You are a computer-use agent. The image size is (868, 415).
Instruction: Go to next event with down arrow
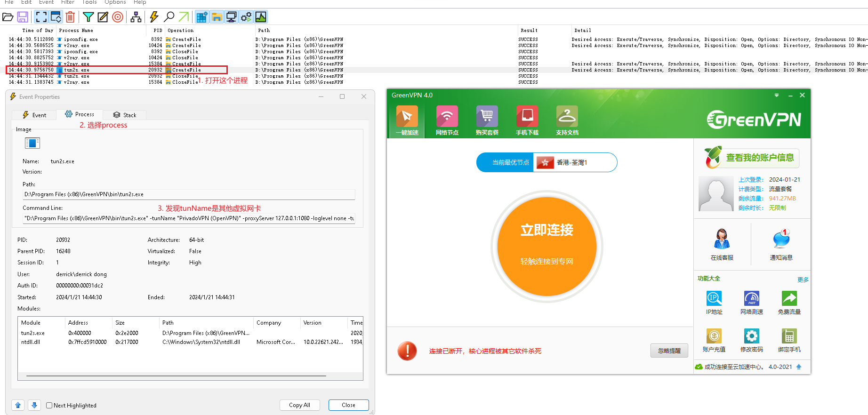point(34,405)
